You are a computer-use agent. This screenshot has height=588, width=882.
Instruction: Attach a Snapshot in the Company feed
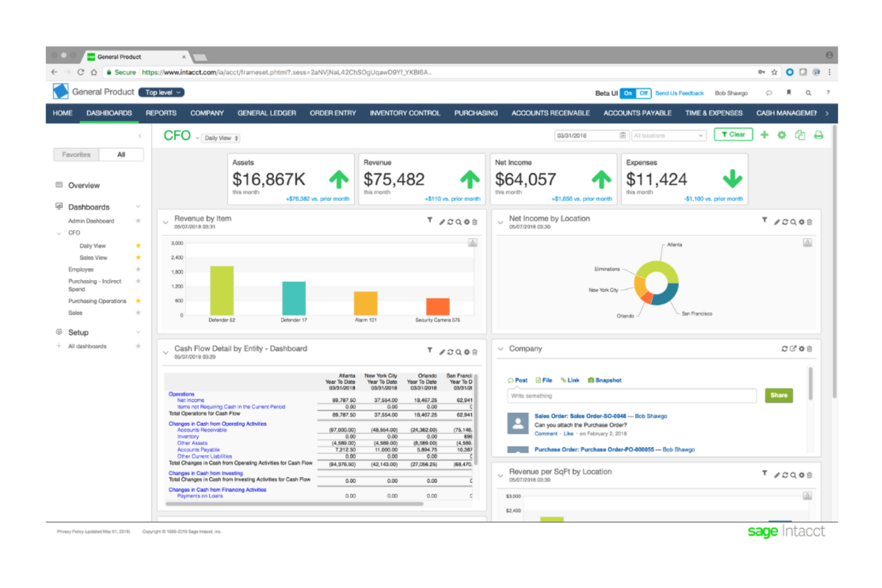(x=604, y=380)
